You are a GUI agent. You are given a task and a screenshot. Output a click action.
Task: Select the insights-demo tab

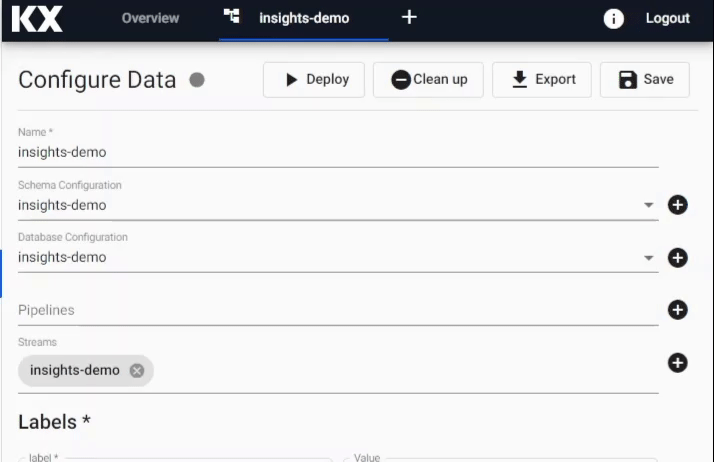tap(304, 18)
